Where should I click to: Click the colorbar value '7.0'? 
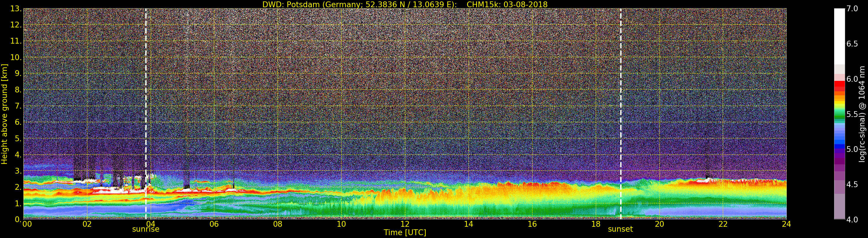[852, 9]
